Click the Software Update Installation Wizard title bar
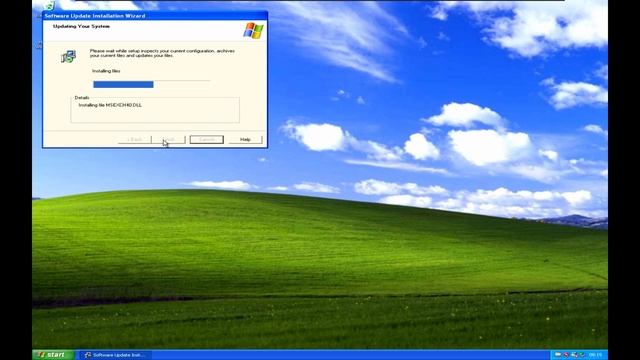This screenshot has width=640, height=360. point(155,16)
